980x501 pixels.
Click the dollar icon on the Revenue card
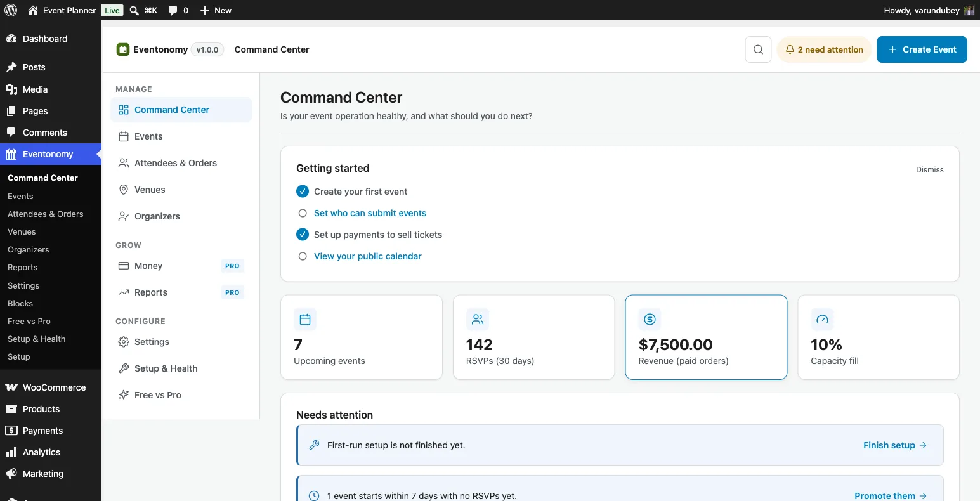point(650,320)
